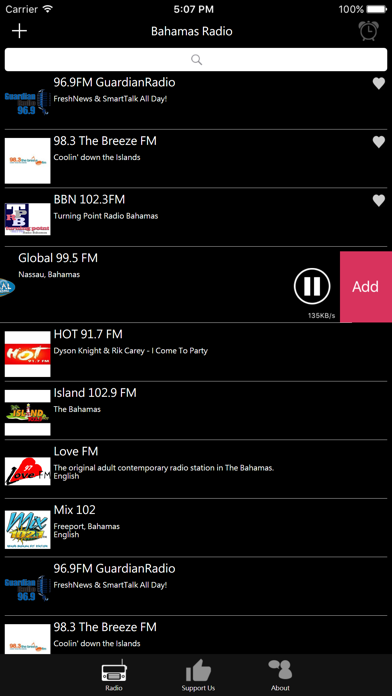392x696 pixels.
Task: Play the Island 102.9 FM station
Action: (196, 411)
